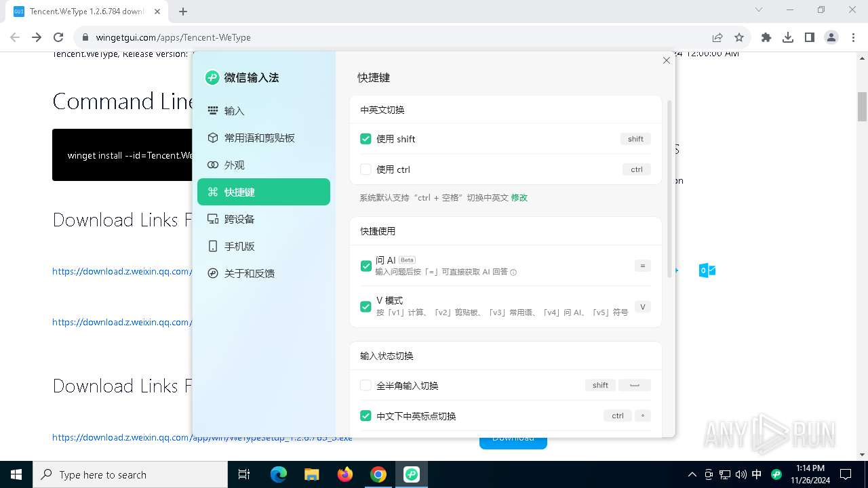Viewport: 868px width, 488px height.
Task: Open WeType app from the taskbar
Action: (412, 474)
